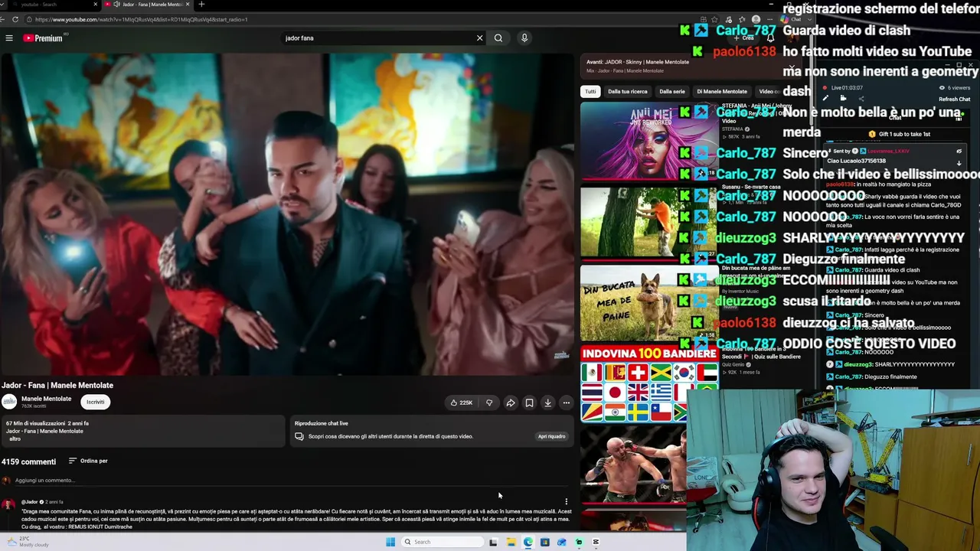Open the YouTube hamburger guide menu
This screenshot has width=980, height=551.
point(9,38)
